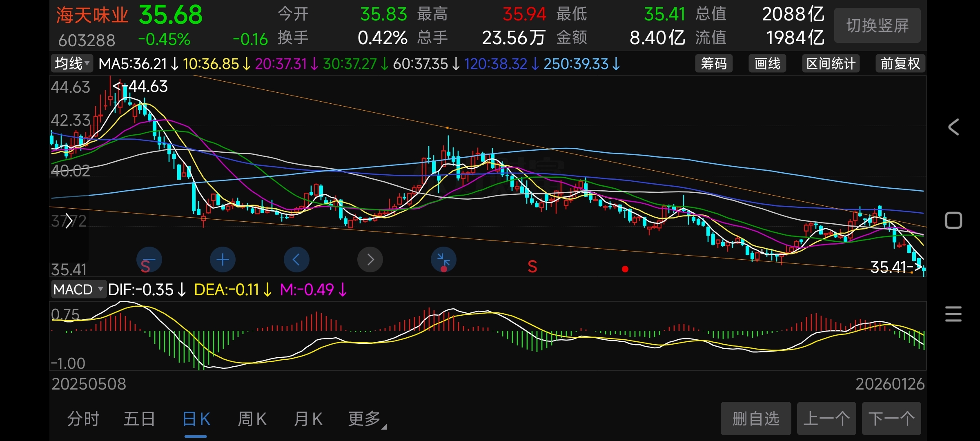
Task: Expand the left side chevron panel
Action: [69, 221]
